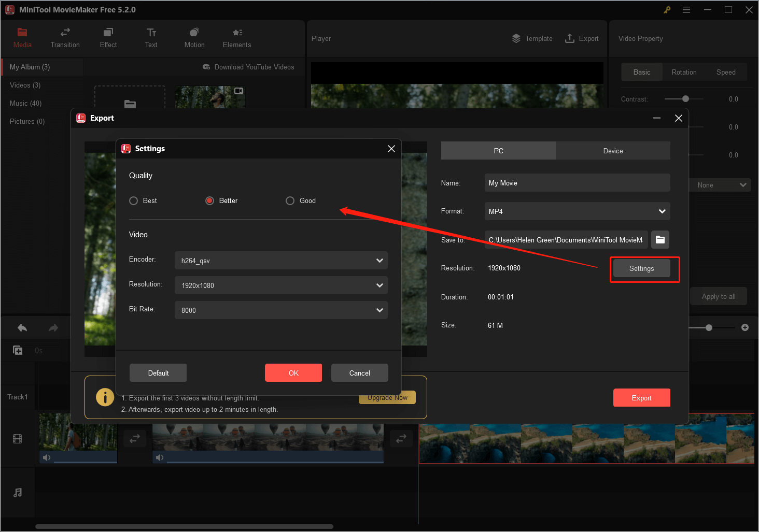
Task: Click the Export icon in Player header
Action: pyautogui.click(x=569, y=38)
